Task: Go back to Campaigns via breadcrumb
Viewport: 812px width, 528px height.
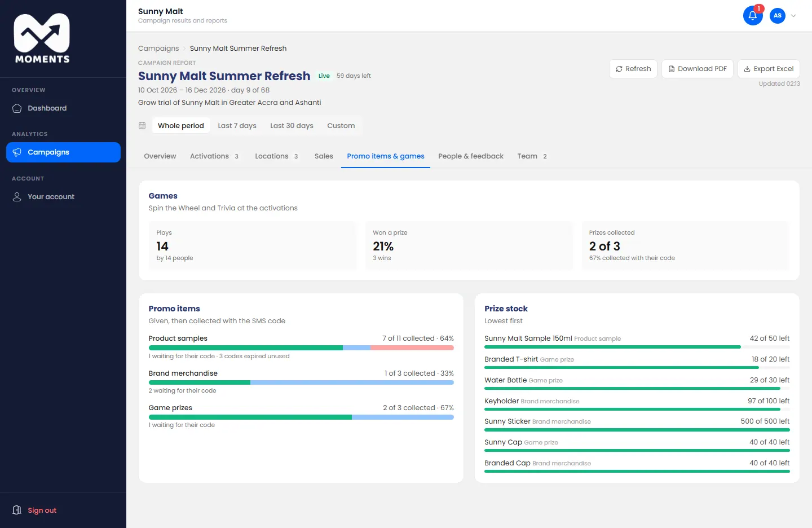Action: click(x=158, y=49)
